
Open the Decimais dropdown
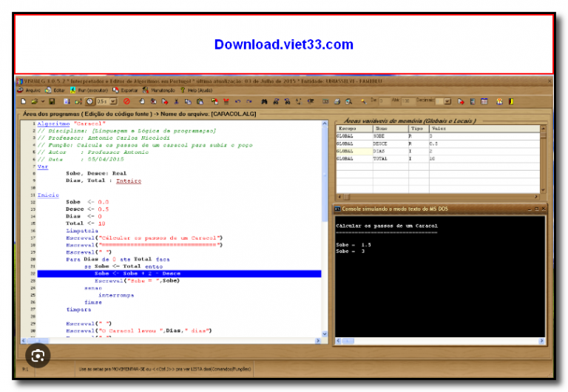pyautogui.click(x=447, y=101)
